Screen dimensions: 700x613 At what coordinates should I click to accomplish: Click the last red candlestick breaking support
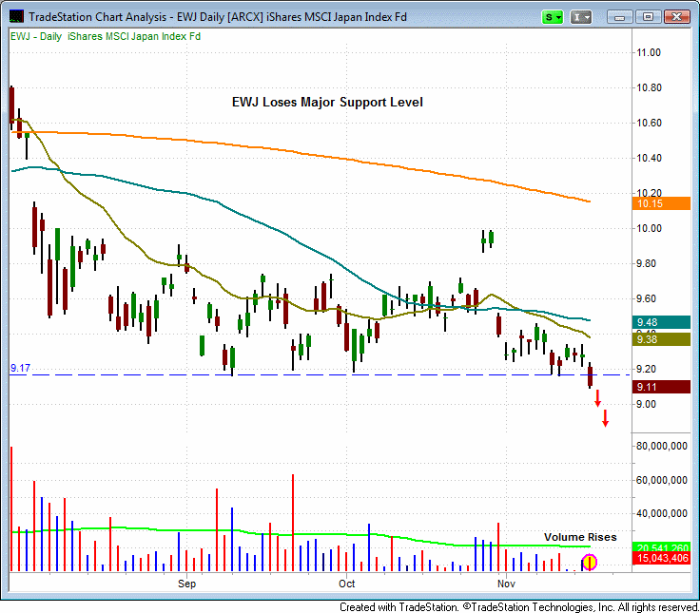(x=590, y=375)
